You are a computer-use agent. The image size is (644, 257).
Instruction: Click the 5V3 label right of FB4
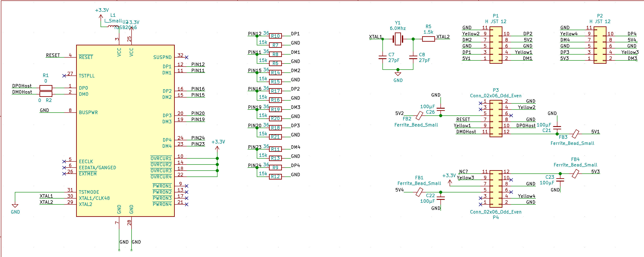point(595,171)
